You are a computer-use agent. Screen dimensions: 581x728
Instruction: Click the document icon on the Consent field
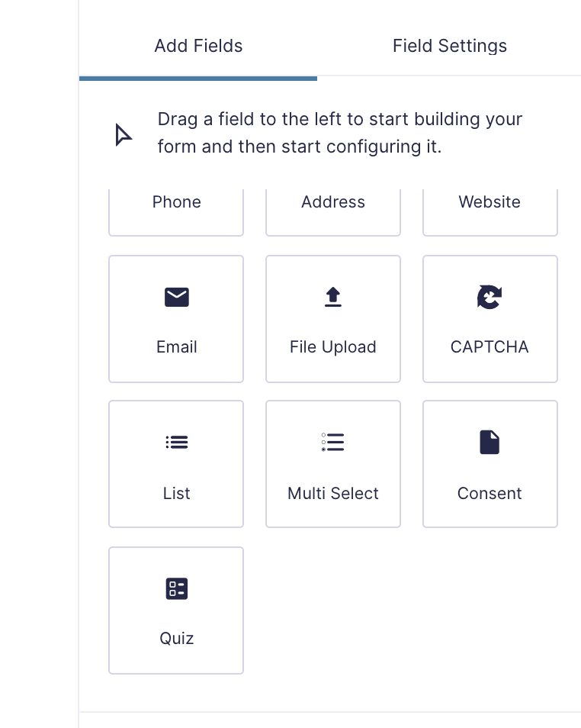(x=490, y=443)
